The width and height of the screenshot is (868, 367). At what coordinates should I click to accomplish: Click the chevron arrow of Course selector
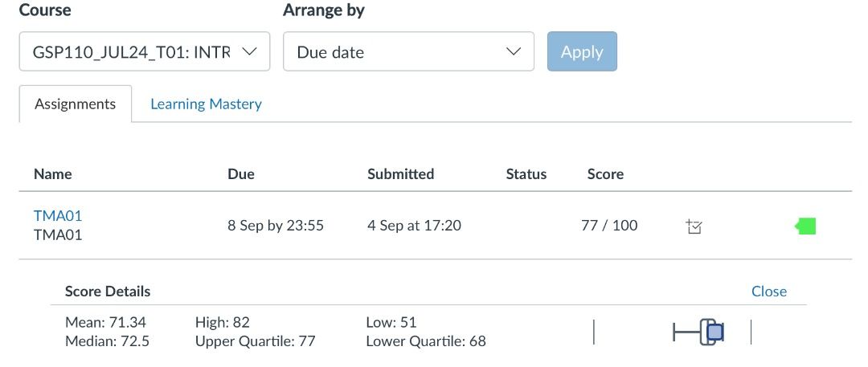249,51
